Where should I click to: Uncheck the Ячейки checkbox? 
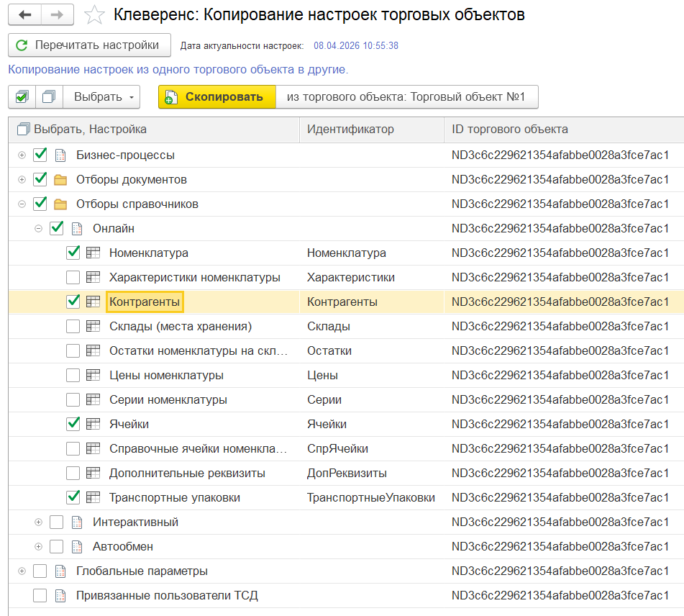(73, 423)
